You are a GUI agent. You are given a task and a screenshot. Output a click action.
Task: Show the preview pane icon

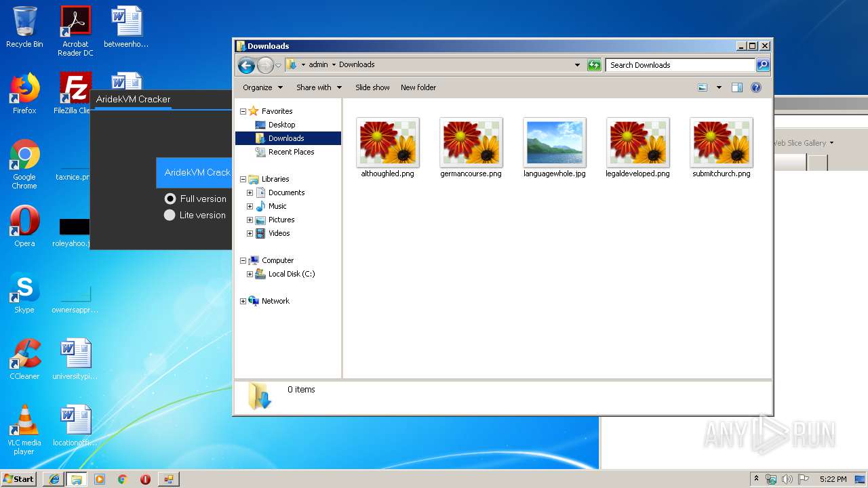737,87
